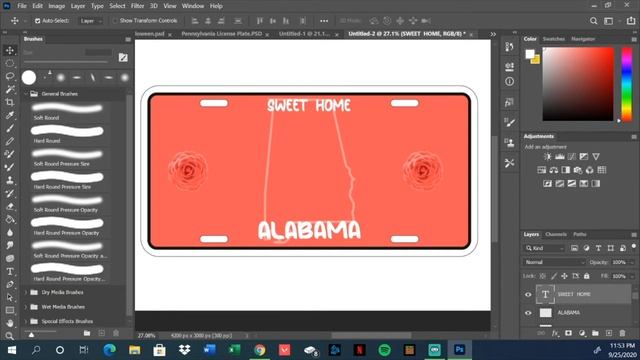640x360 pixels.
Task: Toggle Show Transform Controls checkbox
Action: click(x=115, y=21)
